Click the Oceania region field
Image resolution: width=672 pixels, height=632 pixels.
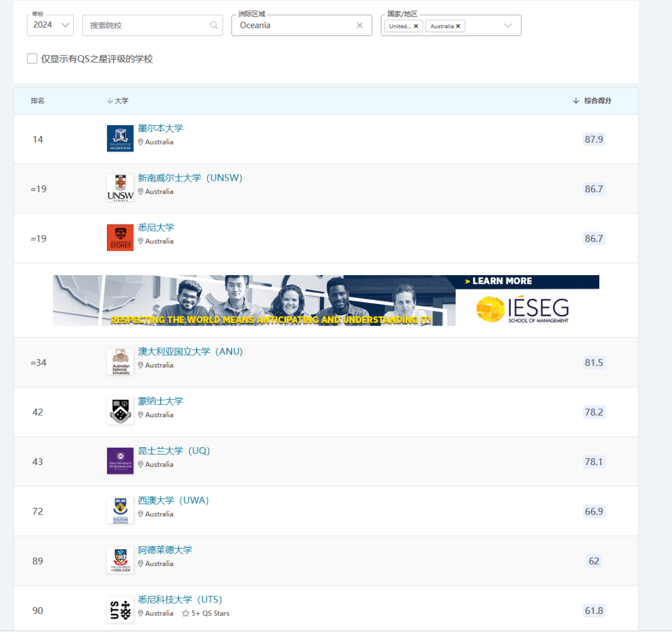click(302, 26)
